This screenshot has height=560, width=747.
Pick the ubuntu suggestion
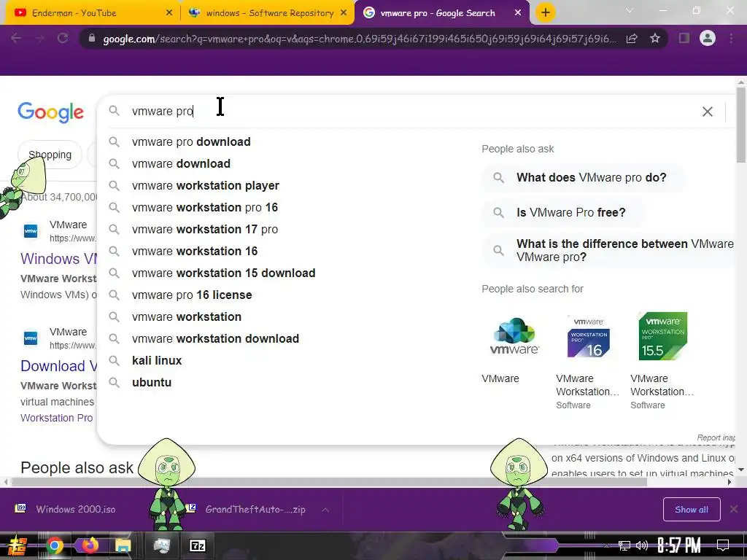(x=152, y=383)
